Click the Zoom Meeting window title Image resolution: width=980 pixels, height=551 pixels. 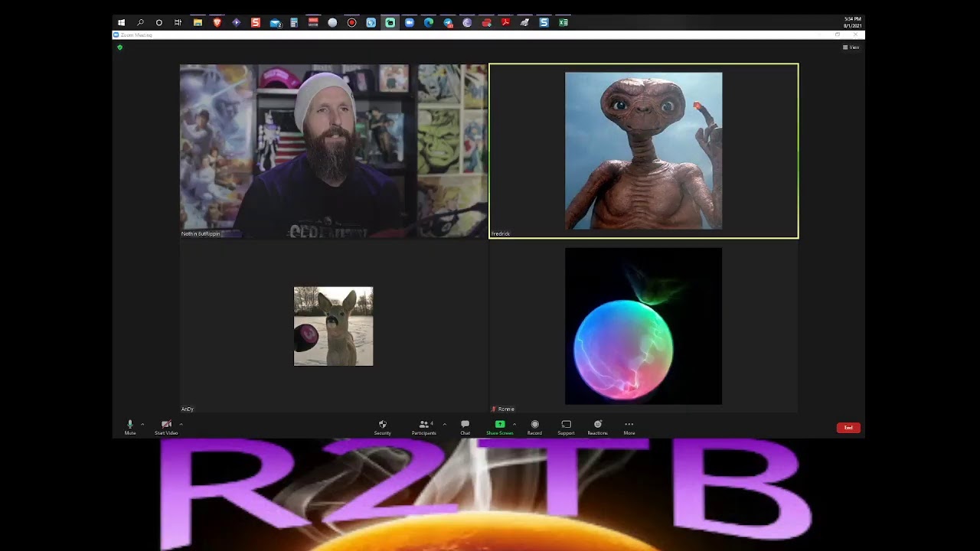pos(137,35)
